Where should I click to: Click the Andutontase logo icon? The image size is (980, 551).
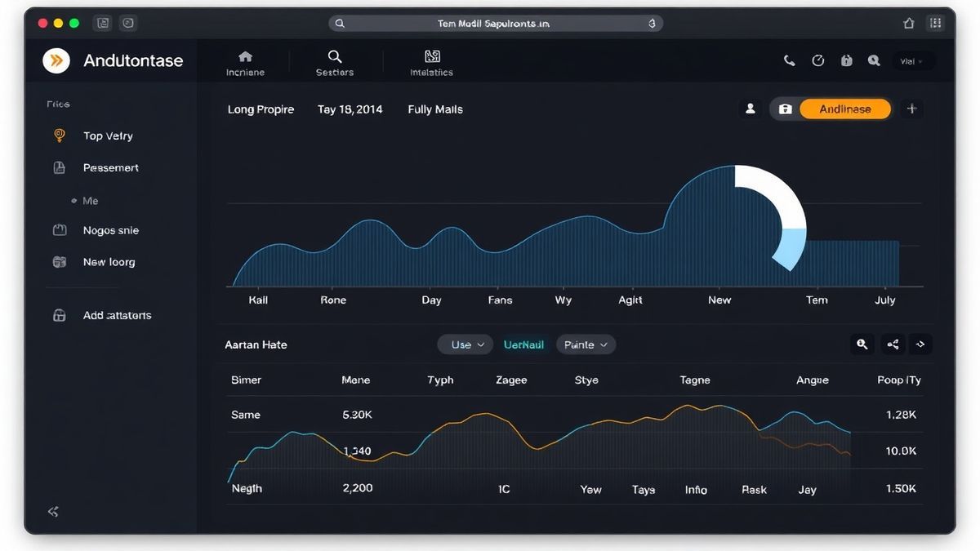click(56, 60)
